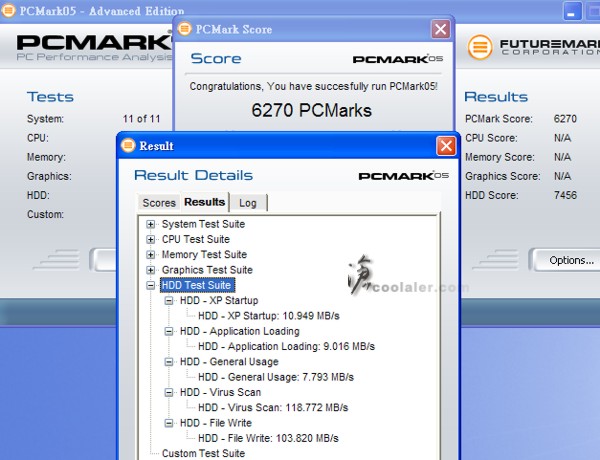This screenshot has width=600, height=460.
Task: Open the Log tab
Action: tap(248, 203)
